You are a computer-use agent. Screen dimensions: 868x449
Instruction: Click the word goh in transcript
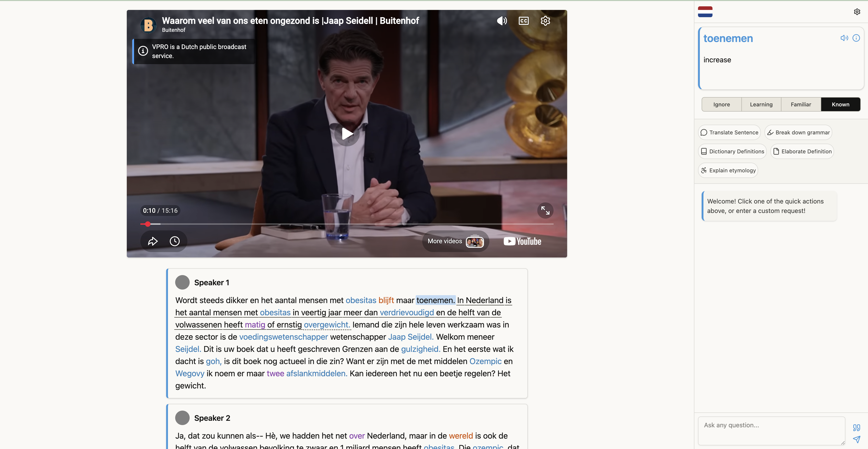214,362
